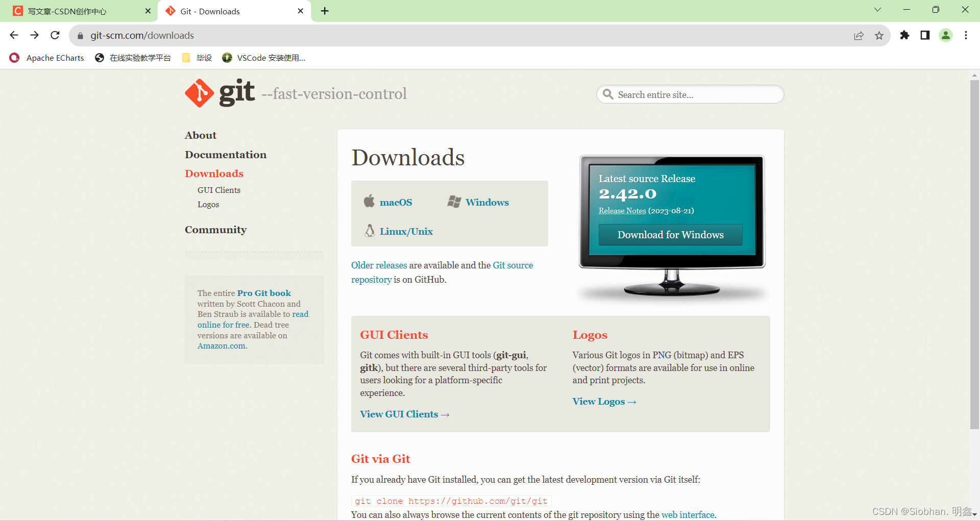
Task: Open the tab search dropdown chevron
Action: click(x=877, y=10)
